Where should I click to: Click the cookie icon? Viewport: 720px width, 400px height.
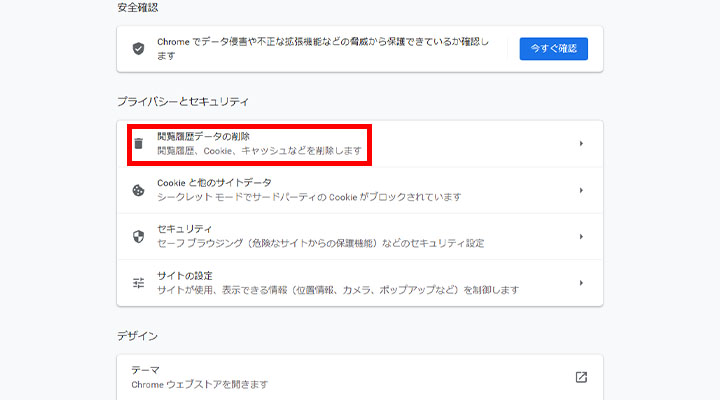(x=138, y=190)
